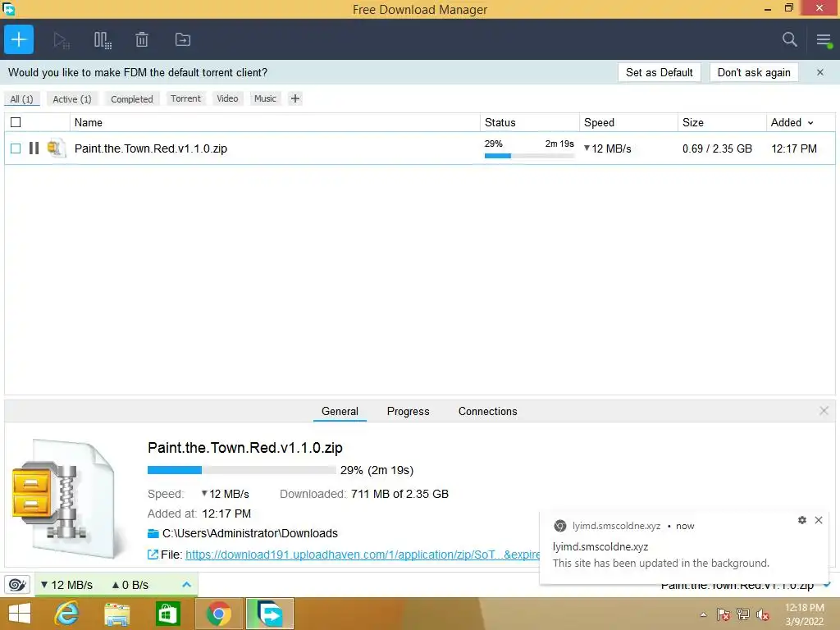Switch to Google Chrome in the taskbar
The width and height of the screenshot is (840, 630).
click(x=218, y=614)
